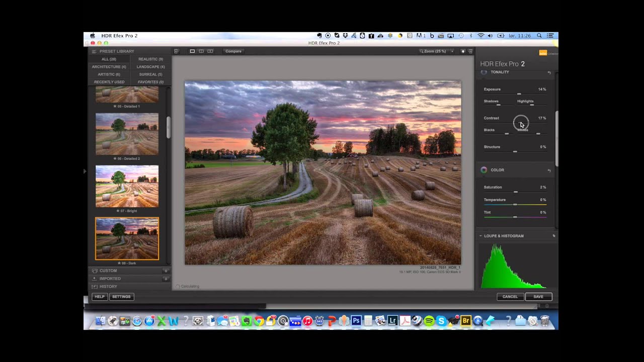Select single image view mode

[x=192, y=51]
